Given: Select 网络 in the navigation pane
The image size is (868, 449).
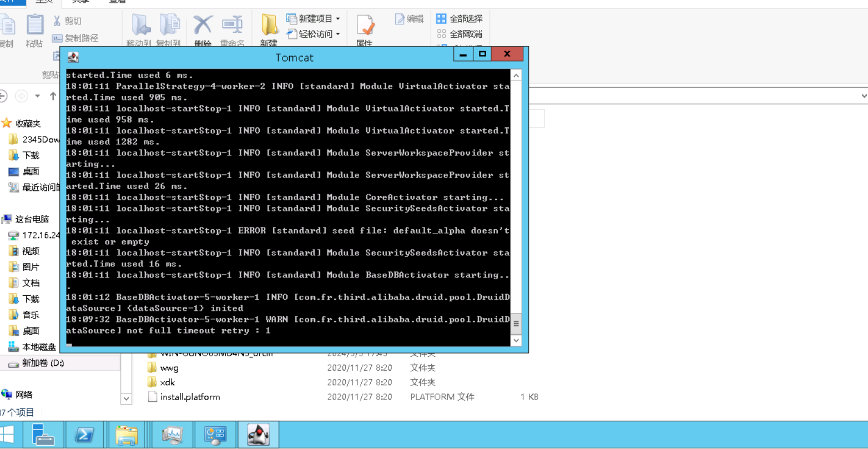Looking at the screenshot, I should (x=17, y=395).
